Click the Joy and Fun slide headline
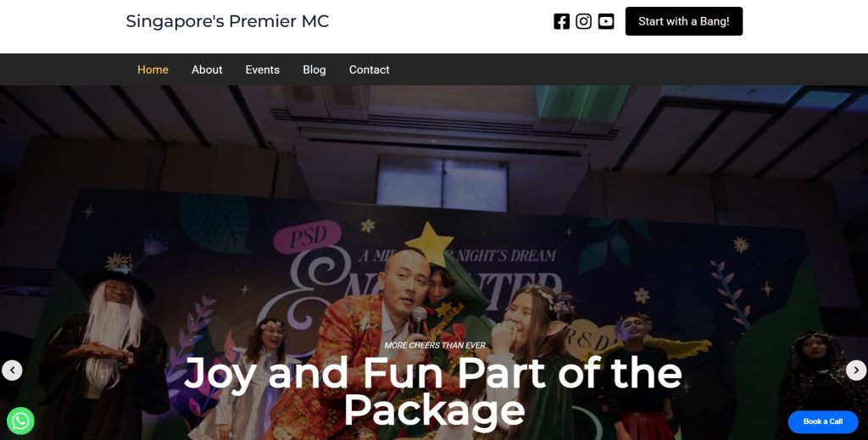 tap(433, 392)
